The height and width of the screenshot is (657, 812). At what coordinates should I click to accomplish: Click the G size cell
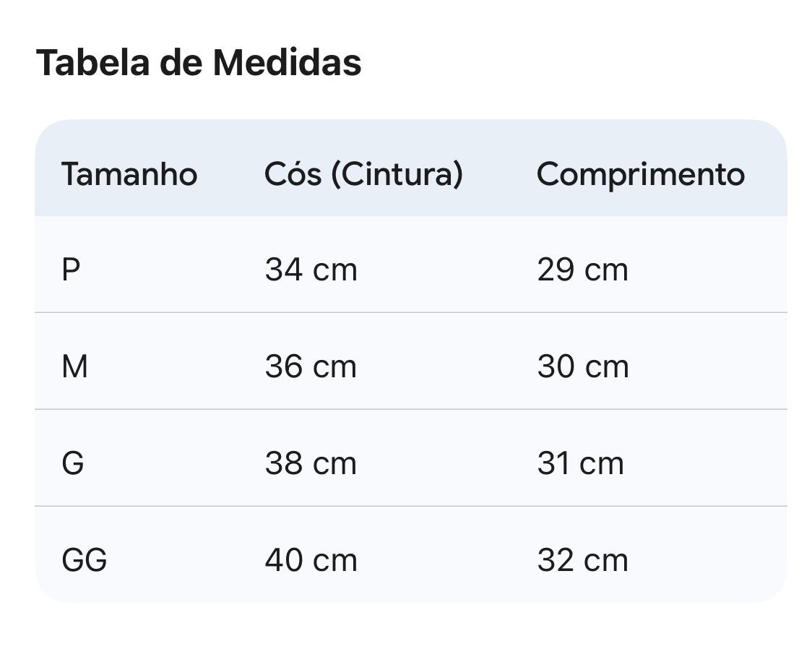(x=73, y=463)
